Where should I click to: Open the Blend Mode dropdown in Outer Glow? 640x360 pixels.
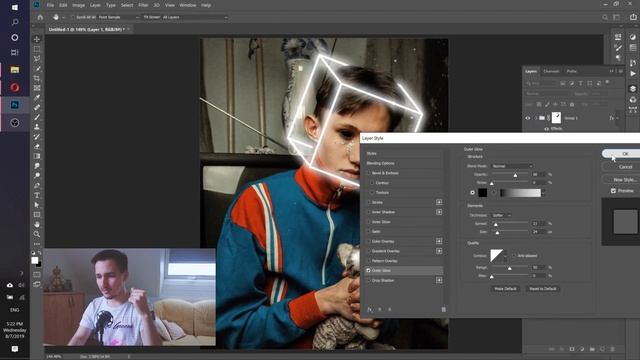click(512, 166)
